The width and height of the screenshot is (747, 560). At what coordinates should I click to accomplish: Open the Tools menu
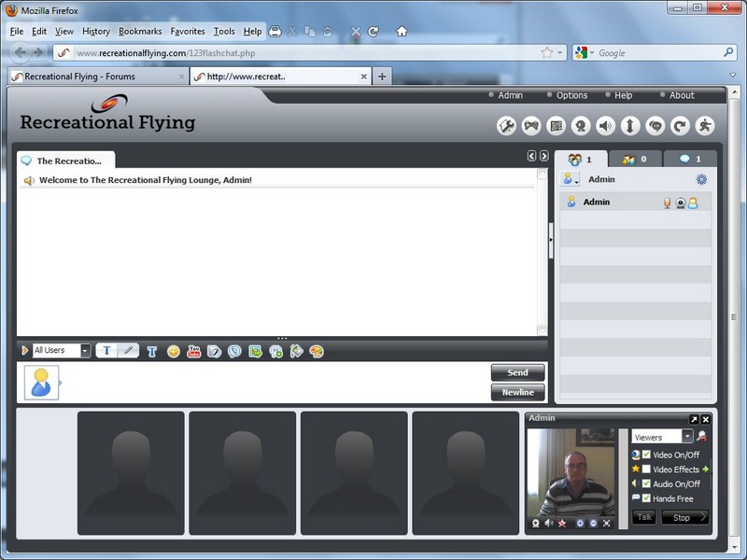(224, 32)
